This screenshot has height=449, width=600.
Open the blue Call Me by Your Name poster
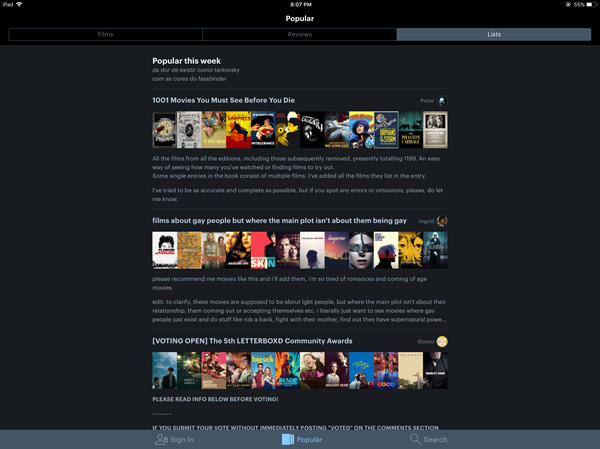tap(361, 371)
